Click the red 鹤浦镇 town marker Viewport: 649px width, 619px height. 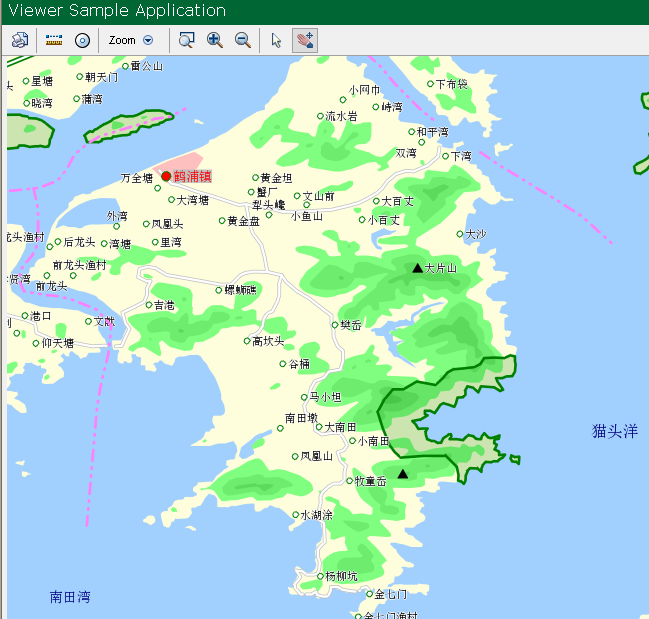pyautogui.click(x=166, y=176)
